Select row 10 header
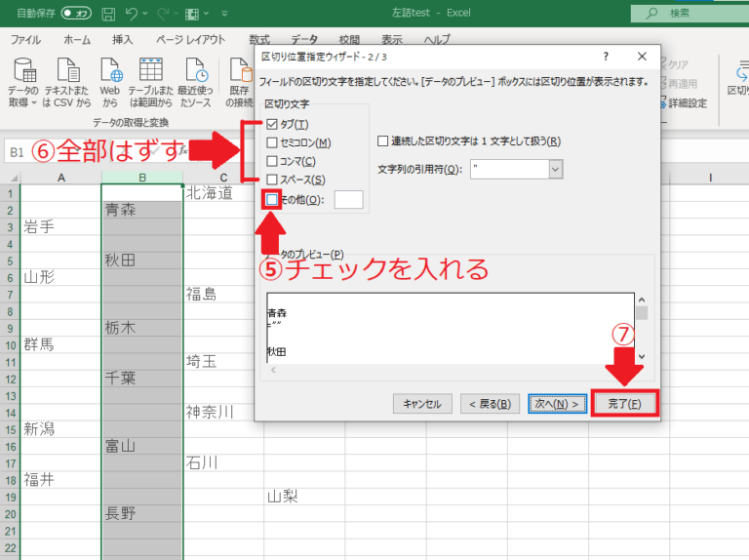Viewport: 749px width, 560px height. (x=10, y=345)
